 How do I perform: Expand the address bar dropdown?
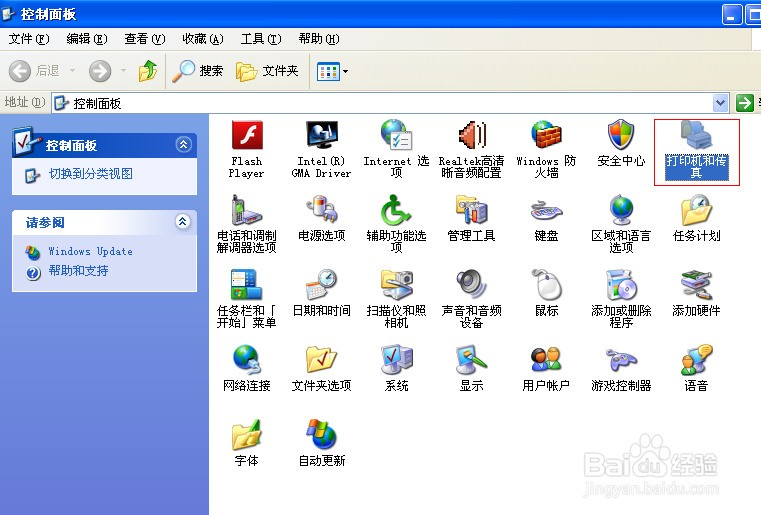pyautogui.click(x=721, y=103)
